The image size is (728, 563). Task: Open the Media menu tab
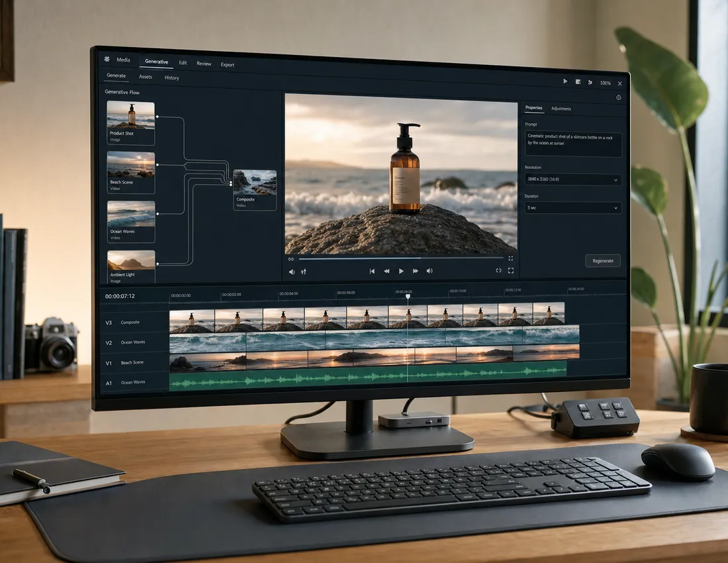coord(123,60)
